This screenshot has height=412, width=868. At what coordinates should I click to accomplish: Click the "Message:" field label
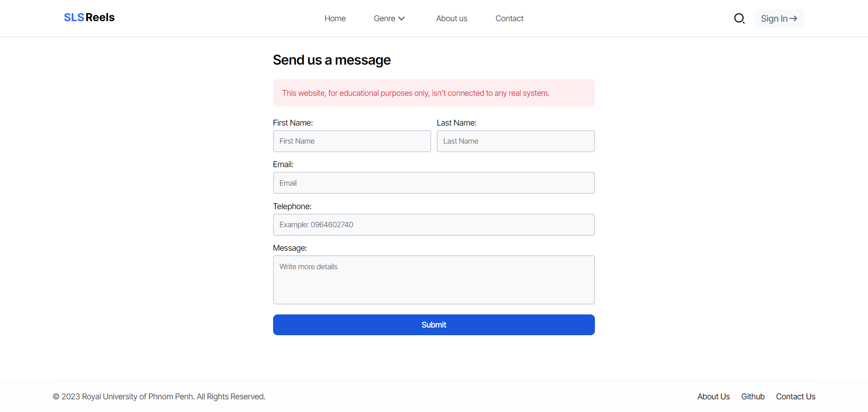(290, 248)
